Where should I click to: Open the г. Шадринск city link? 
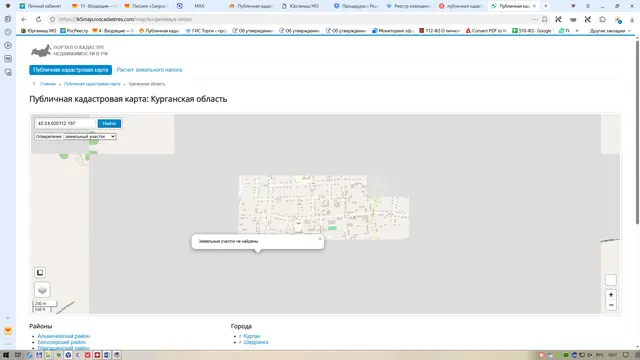pyautogui.click(x=254, y=342)
